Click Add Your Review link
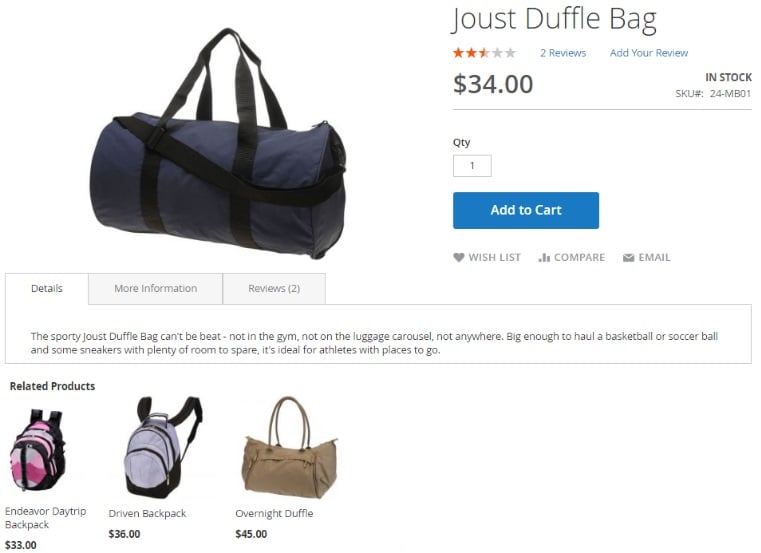This screenshot has height=553, width=761. (649, 53)
